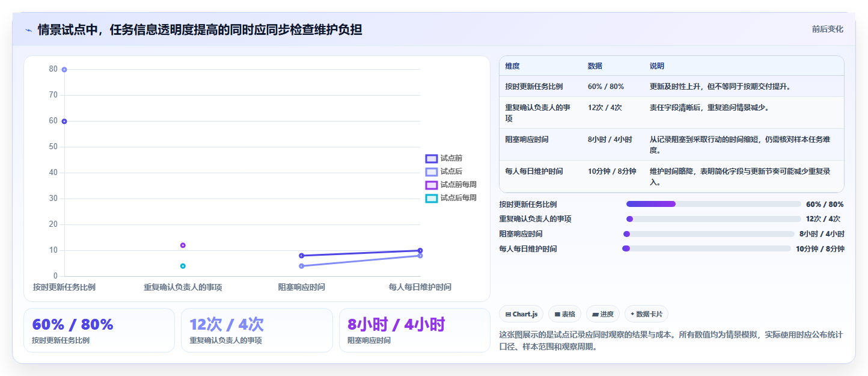Toggle 试点前每周 series via its legend swatch
This screenshot has height=376, width=868.
432,185
